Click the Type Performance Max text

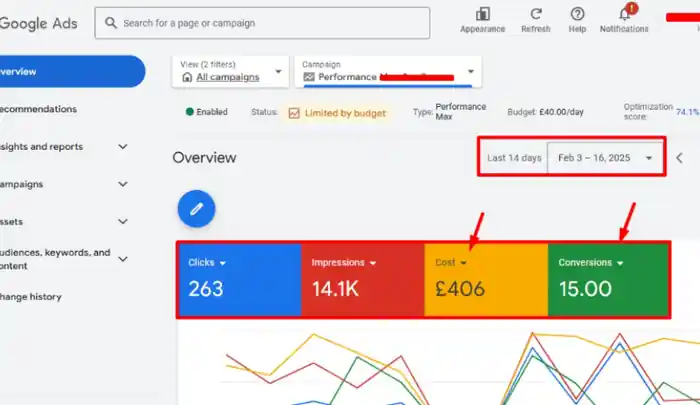pos(450,112)
